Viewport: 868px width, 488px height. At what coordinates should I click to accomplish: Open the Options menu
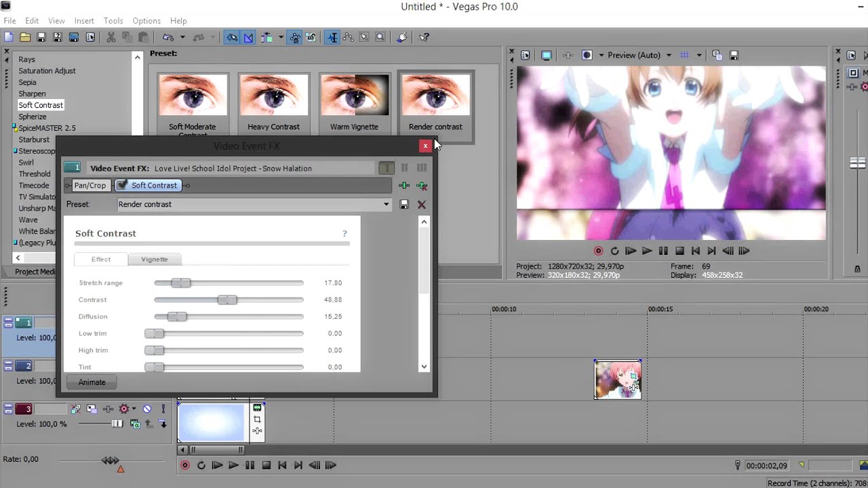pyautogui.click(x=146, y=21)
